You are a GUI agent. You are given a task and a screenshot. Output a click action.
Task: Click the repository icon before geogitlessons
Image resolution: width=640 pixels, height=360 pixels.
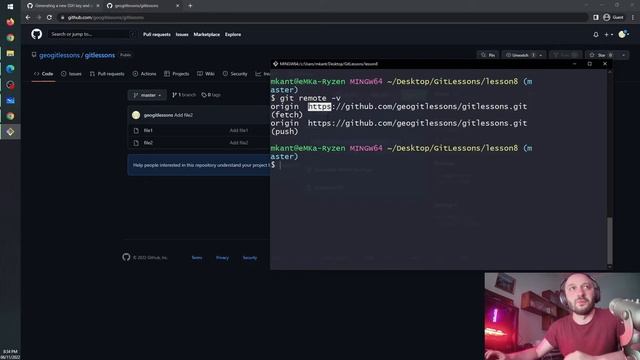tap(34, 55)
